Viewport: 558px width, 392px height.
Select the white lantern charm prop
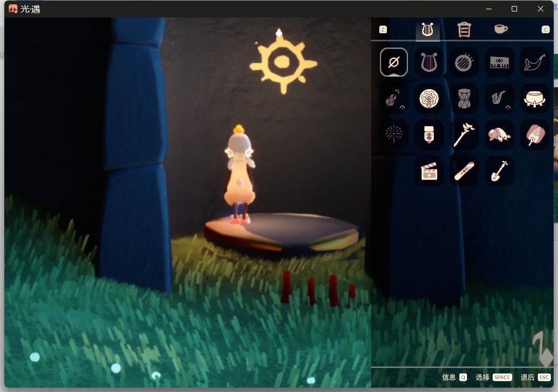(429, 135)
